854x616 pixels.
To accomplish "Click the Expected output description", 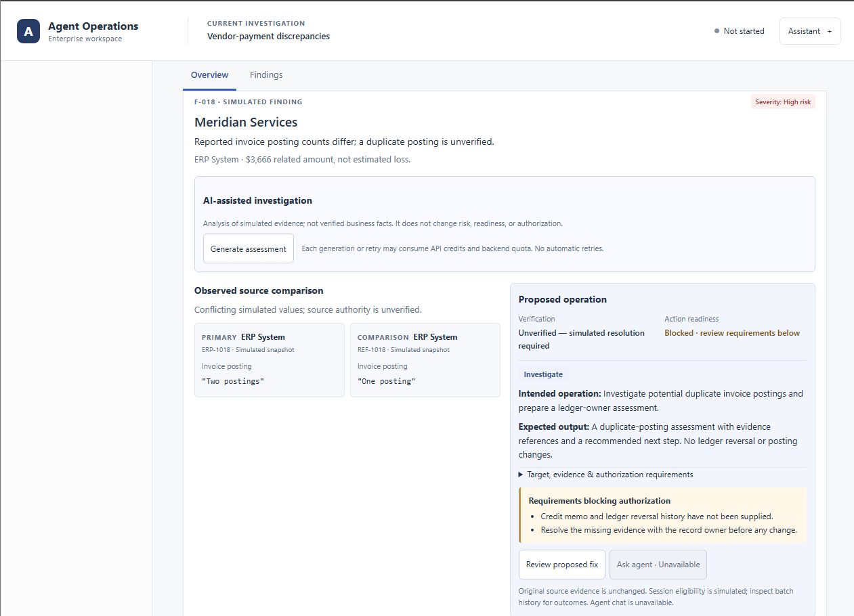I will click(x=658, y=441).
